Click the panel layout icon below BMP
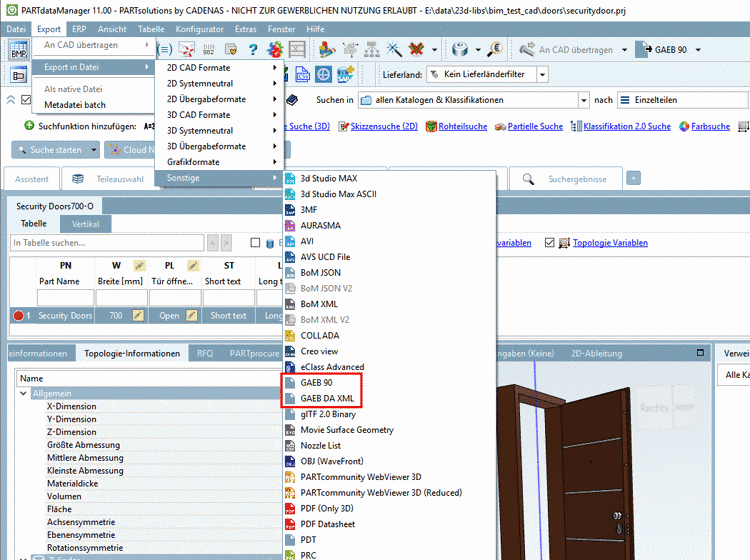The width and height of the screenshot is (750, 560). [19, 75]
